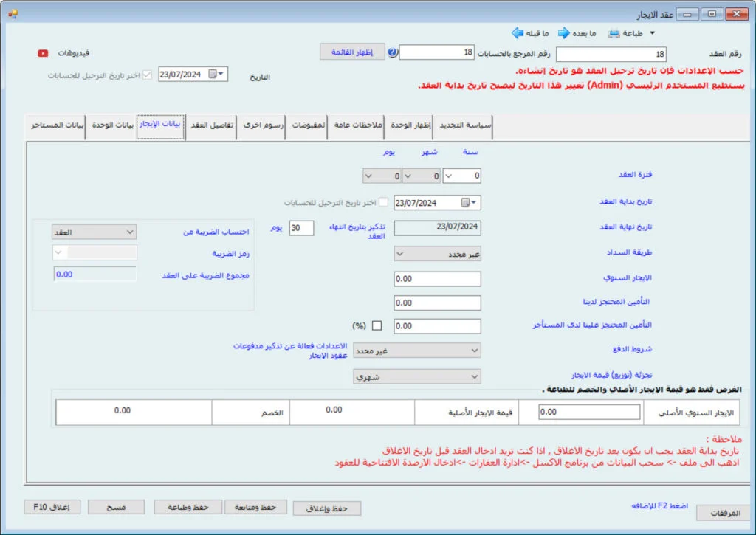
Task: Click the annual rent (الإيجار السنوي) input field
Action: point(437,279)
